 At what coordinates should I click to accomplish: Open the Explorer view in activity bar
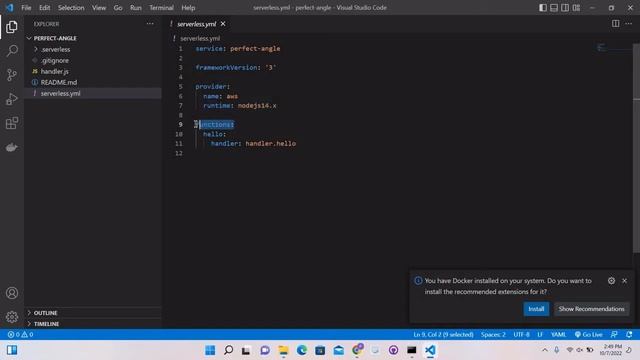tap(12, 27)
